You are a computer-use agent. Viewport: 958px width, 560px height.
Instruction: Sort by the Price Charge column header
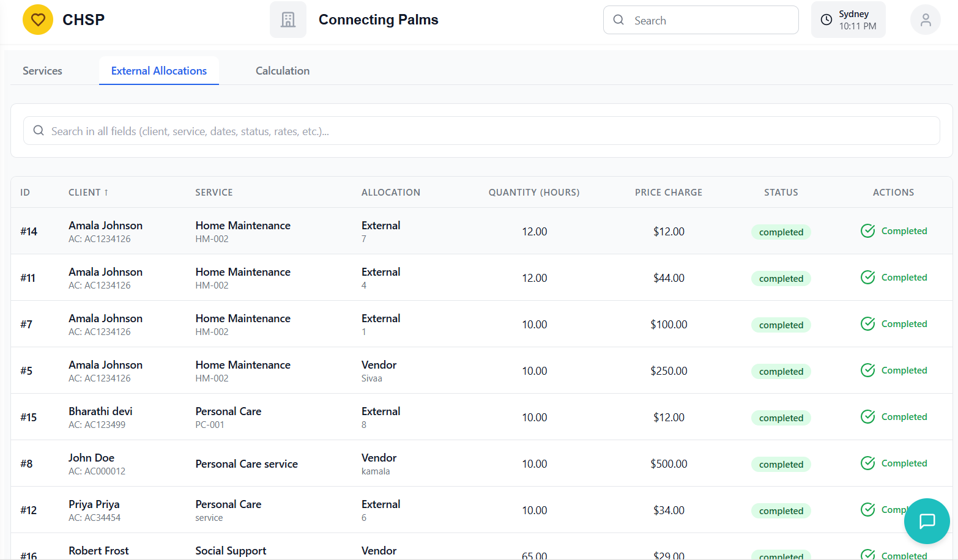[x=668, y=193]
